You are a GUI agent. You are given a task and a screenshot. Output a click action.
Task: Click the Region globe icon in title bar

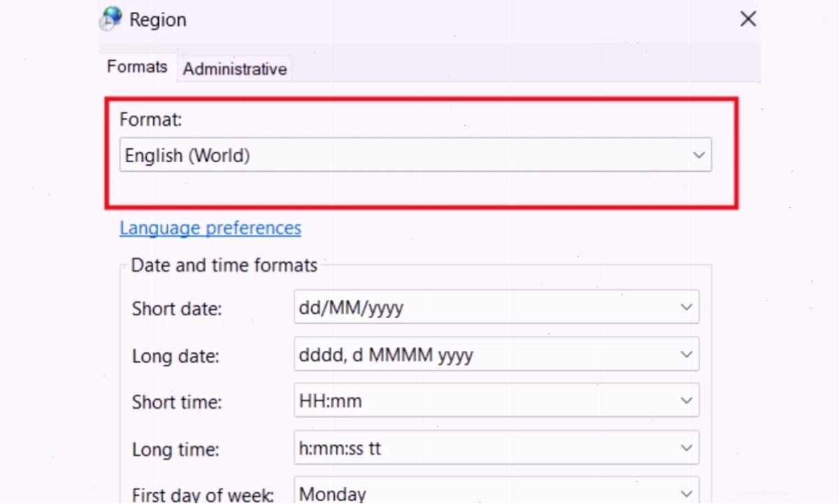(x=111, y=19)
